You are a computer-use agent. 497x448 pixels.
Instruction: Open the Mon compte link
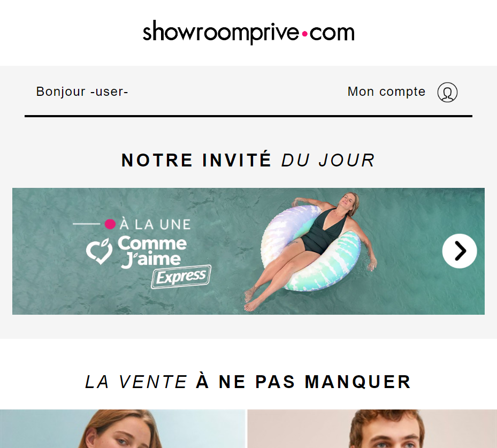[386, 92]
